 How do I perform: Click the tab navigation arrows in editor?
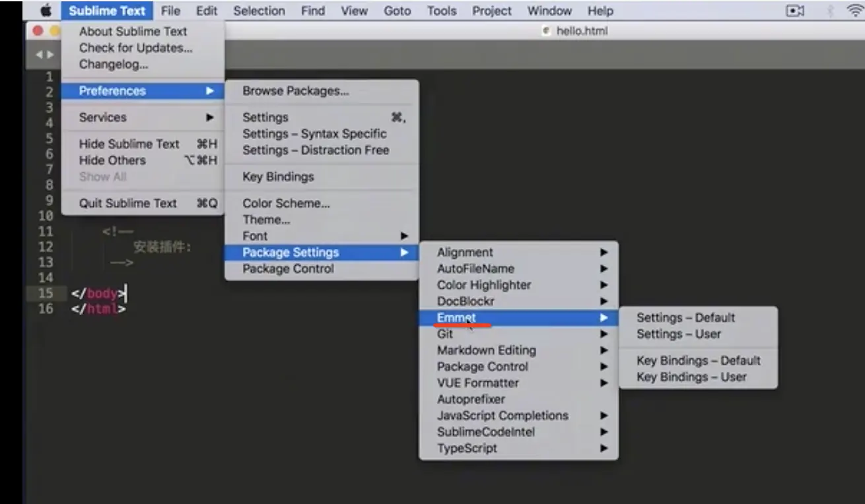tap(44, 55)
